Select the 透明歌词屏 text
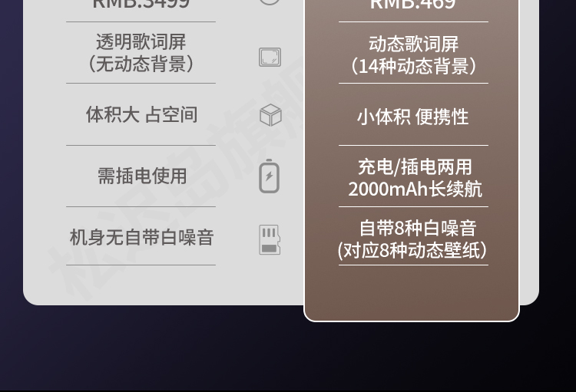 coord(141,42)
